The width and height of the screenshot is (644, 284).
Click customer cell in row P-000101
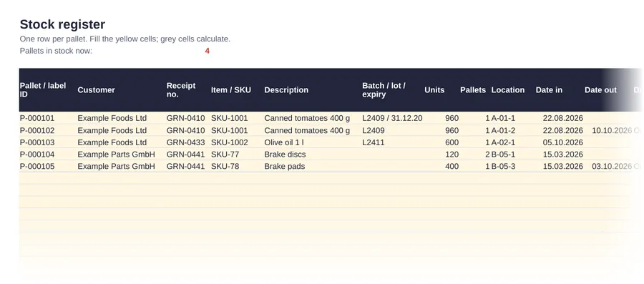click(x=112, y=118)
